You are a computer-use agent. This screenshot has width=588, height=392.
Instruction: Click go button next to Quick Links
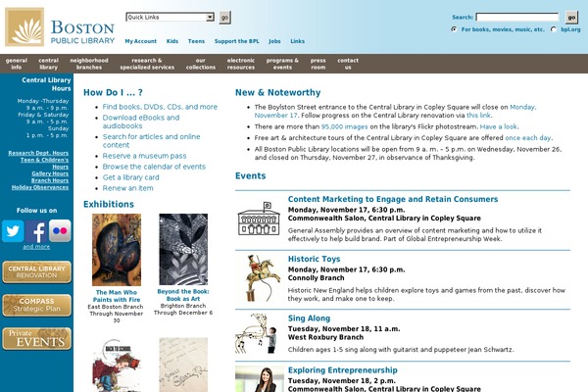(x=224, y=18)
